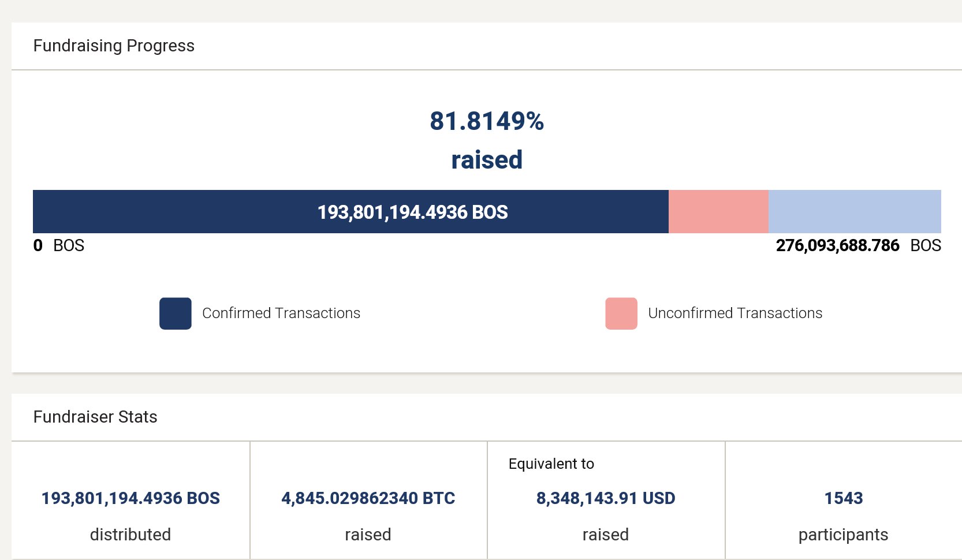Viewport: 962px width, 560px height.
Task: Click the Fundraiser Stats panel title
Action: point(95,417)
